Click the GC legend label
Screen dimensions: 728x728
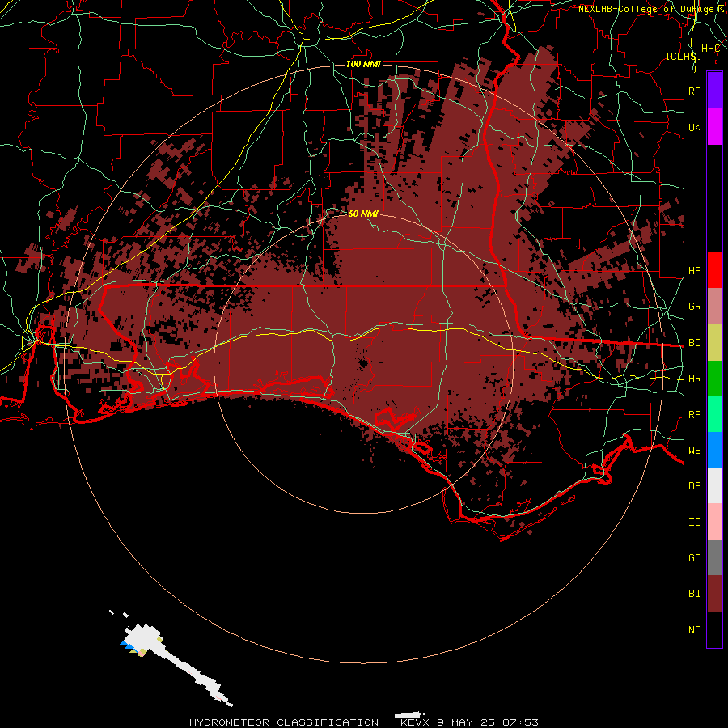[695, 558]
